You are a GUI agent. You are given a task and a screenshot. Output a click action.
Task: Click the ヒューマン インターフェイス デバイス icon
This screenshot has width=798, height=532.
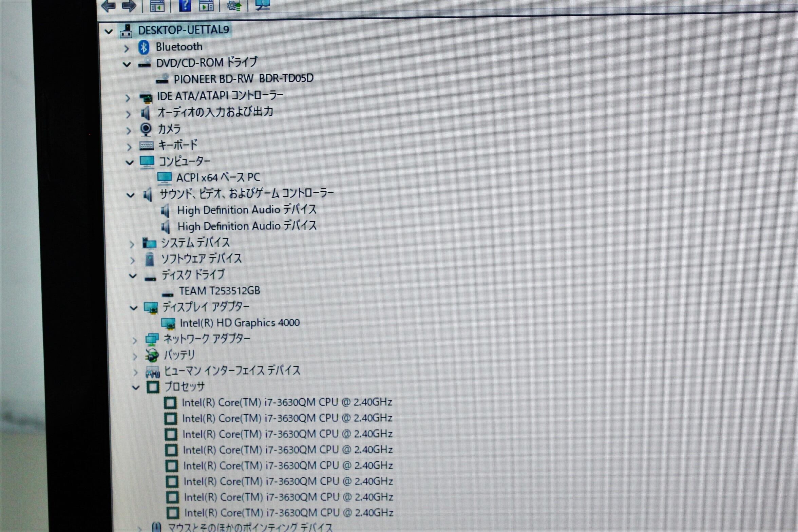point(153,372)
